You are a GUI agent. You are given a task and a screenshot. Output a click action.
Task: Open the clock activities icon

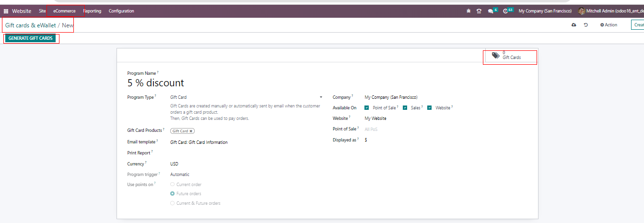pyautogui.click(x=505, y=11)
